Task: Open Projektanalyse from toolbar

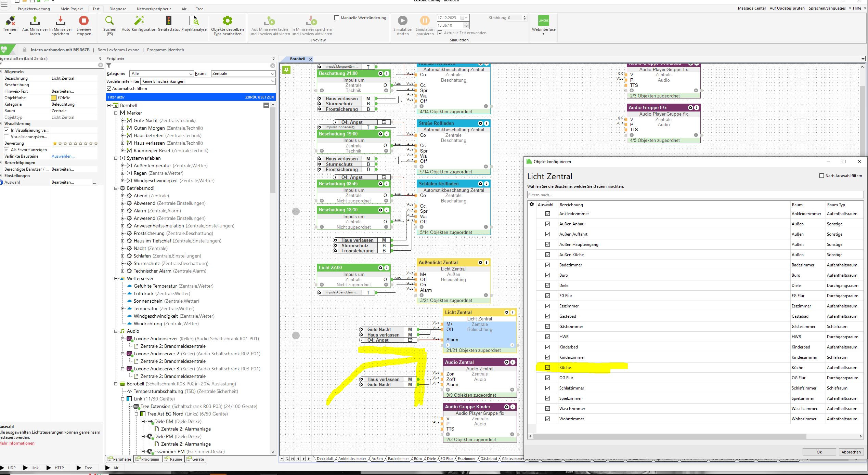Action: [x=194, y=21]
